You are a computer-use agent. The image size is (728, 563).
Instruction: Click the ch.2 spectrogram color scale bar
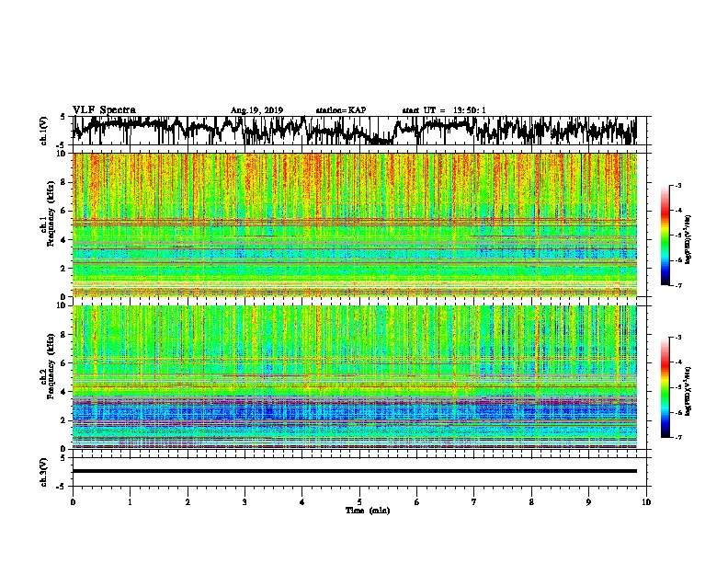(665, 387)
